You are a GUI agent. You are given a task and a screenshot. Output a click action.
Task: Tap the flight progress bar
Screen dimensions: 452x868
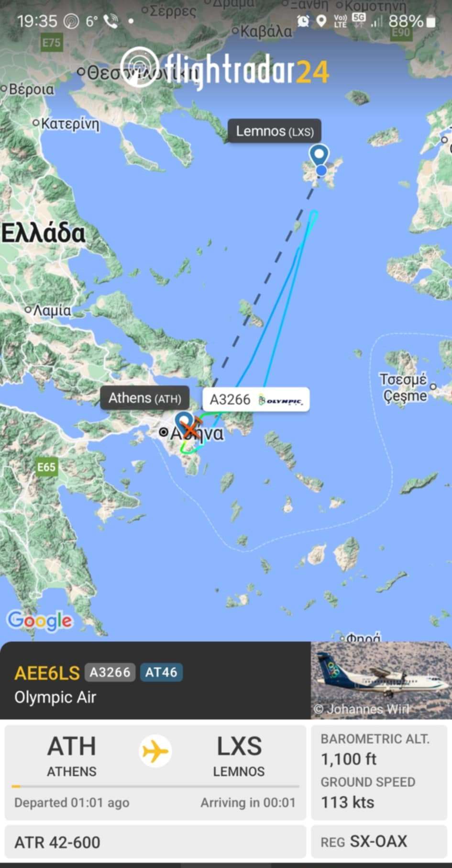click(x=155, y=786)
